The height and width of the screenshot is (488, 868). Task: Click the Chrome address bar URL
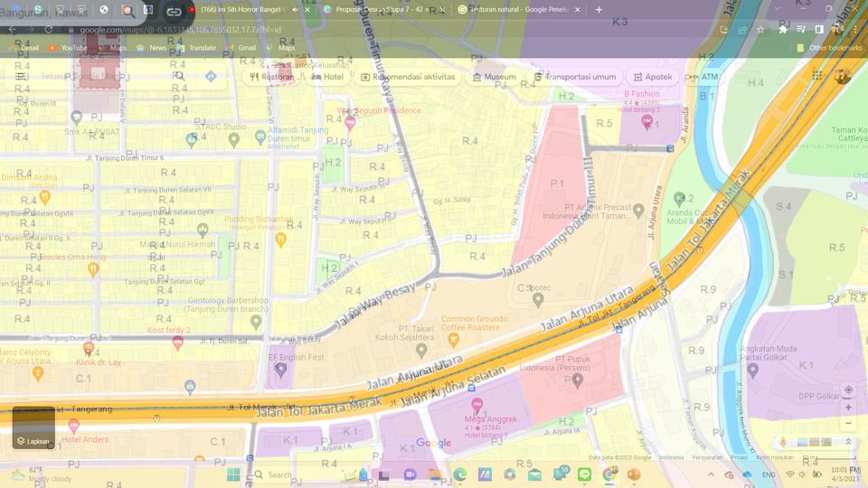point(181,29)
